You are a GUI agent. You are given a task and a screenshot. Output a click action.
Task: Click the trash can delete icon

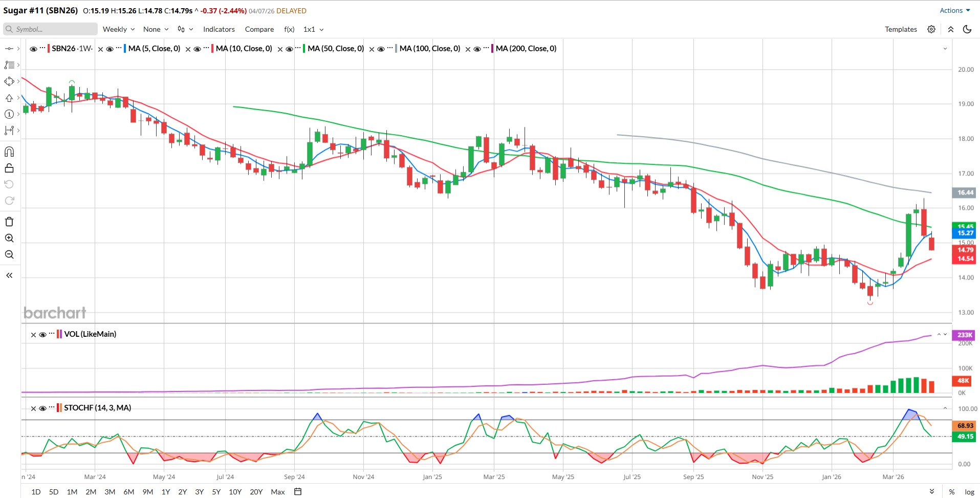click(x=9, y=222)
